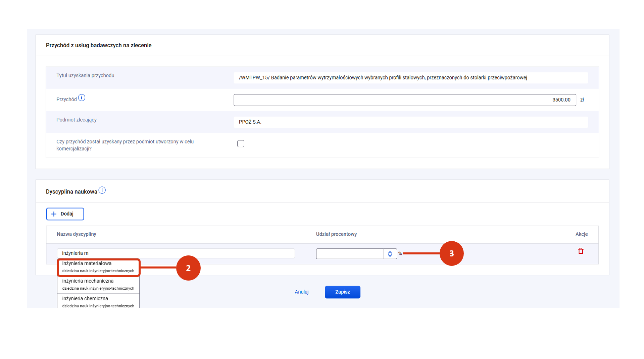The height and width of the screenshot is (359, 644).
Task: Toggle the commercialization entity checkbox
Action: coord(241,144)
